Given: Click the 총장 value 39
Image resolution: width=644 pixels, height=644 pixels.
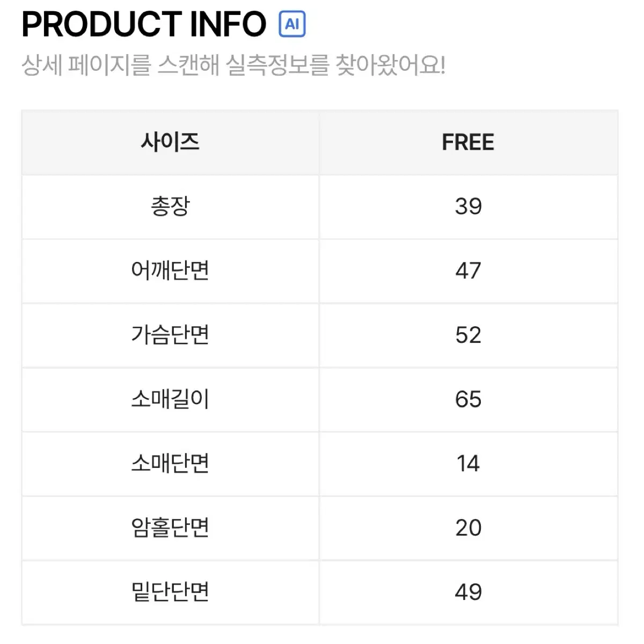Looking at the screenshot, I should [x=468, y=207].
